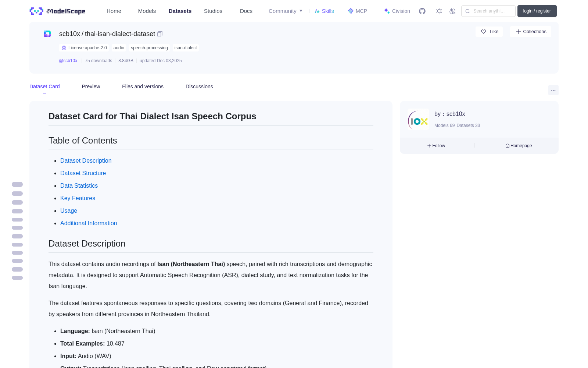Click the License:apache-2.0 tag
This screenshot has height=368, width=588.
(x=84, y=48)
